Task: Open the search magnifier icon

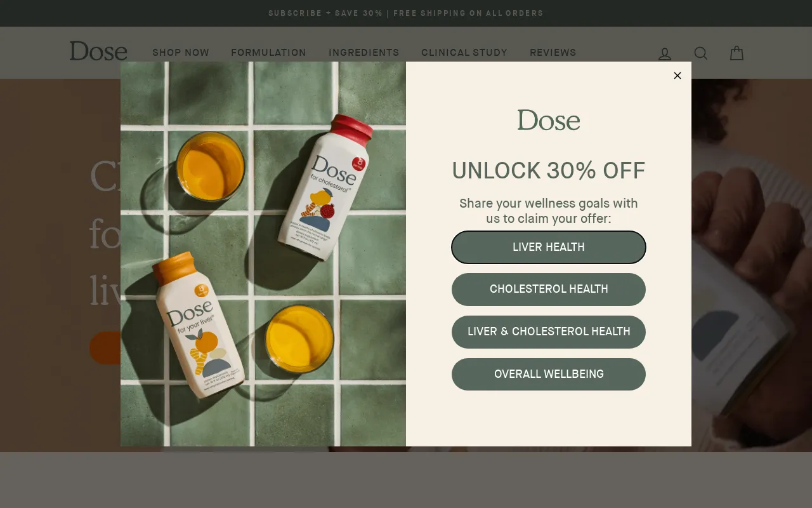Action: (701, 53)
